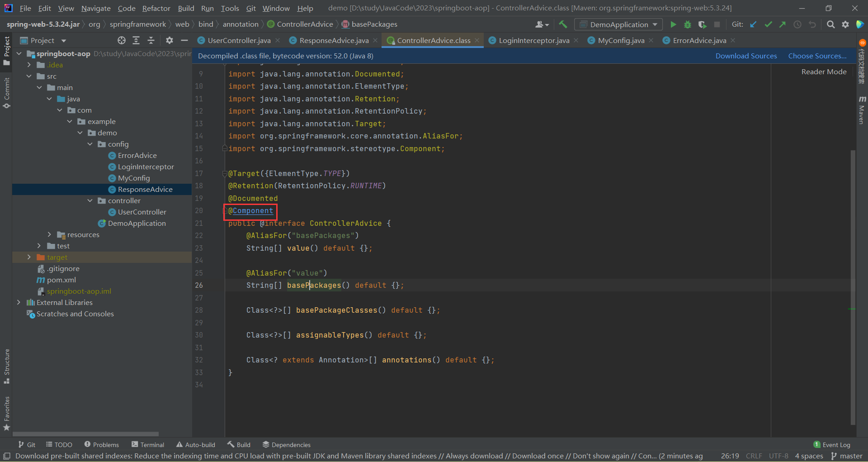Click the Expand All icon in Project panel
868x462 pixels.
point(136,40)
